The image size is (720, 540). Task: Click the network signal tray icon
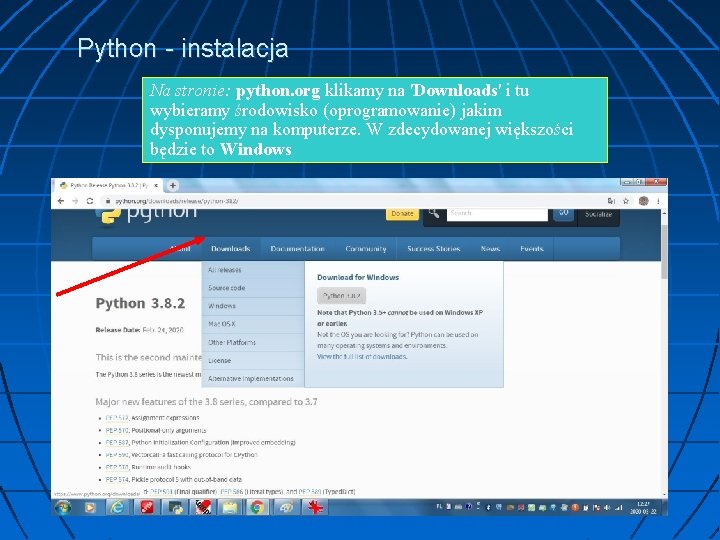pyautogui.click(x=619, y=508)
